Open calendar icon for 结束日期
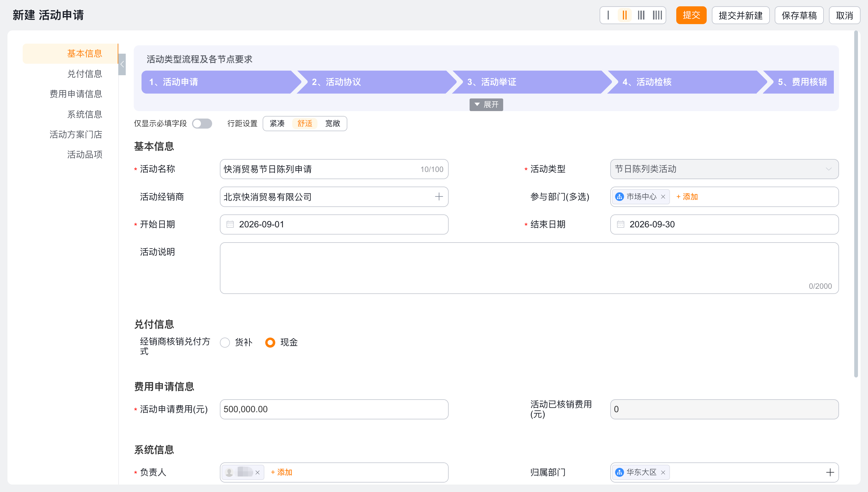Viewport: 868px width, 492px height. pyautogui.click(x=620, y=224)
